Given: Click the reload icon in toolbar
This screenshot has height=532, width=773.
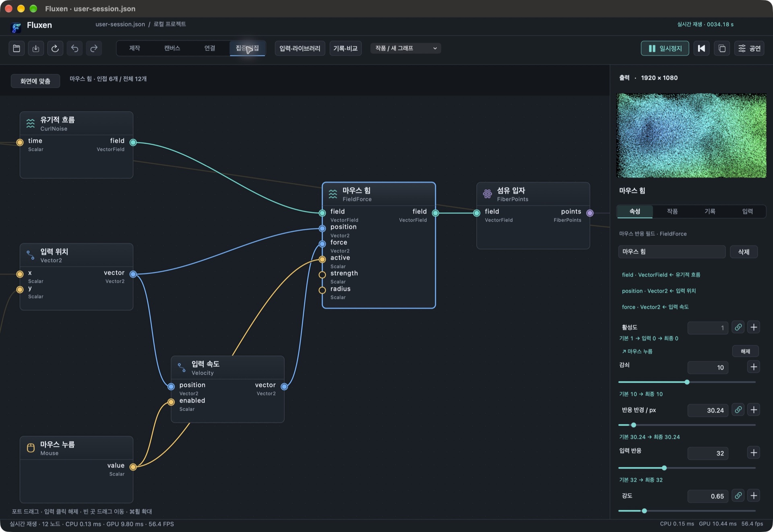Looking at the screenshot, I should click(x=55, y=48).
